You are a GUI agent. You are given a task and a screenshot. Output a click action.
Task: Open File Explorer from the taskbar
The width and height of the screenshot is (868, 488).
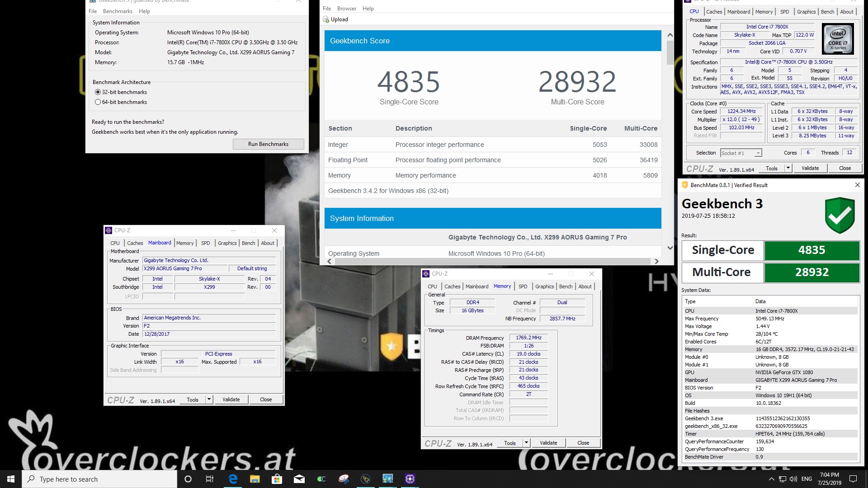click(255, 479)
